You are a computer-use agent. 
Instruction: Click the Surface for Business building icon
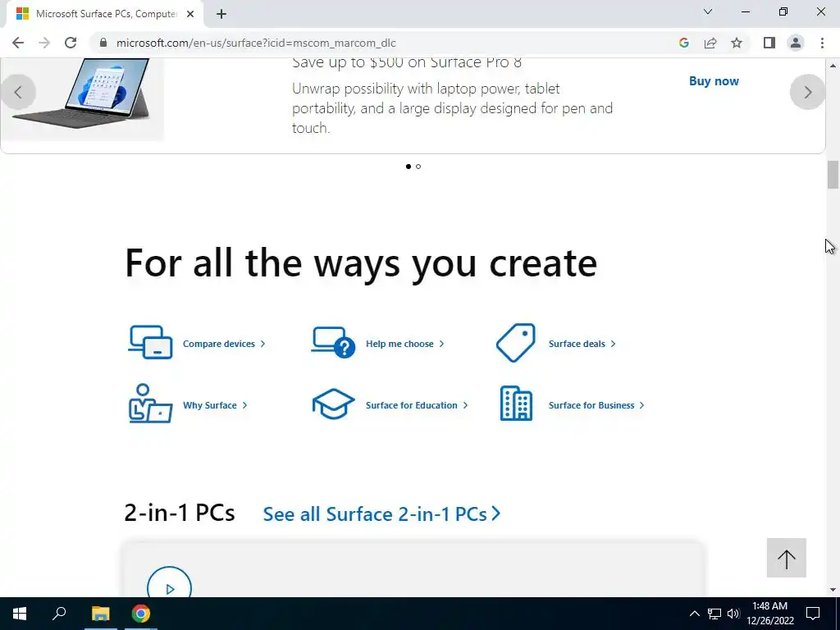pyautogui.click(x=516, y=404)
